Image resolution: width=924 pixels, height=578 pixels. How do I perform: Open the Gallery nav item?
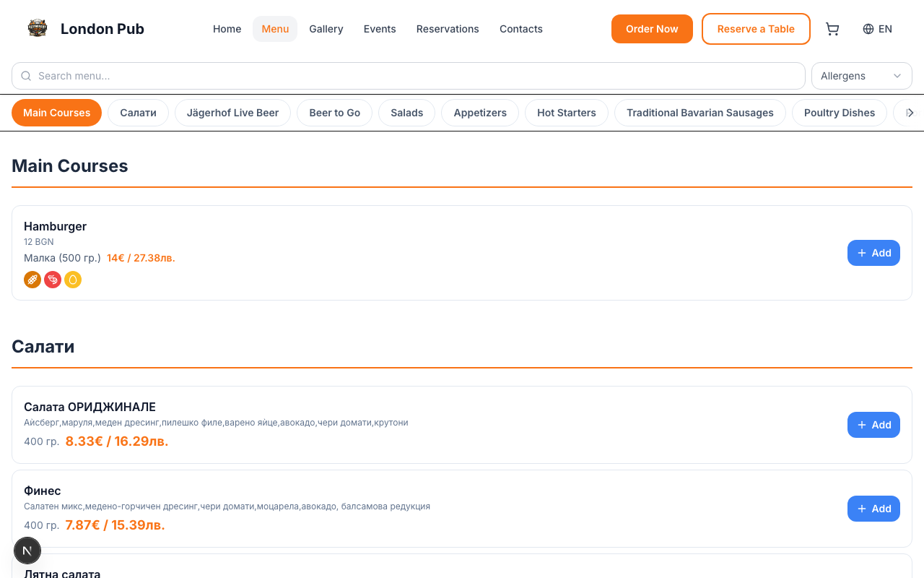coord(326,29)
